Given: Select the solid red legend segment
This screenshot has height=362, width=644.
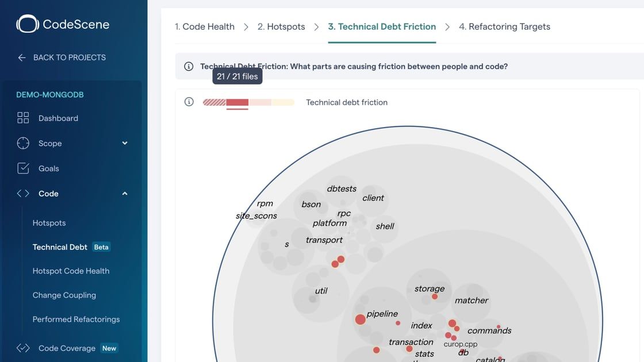Looking at the screenshot, I should [237, 102].
